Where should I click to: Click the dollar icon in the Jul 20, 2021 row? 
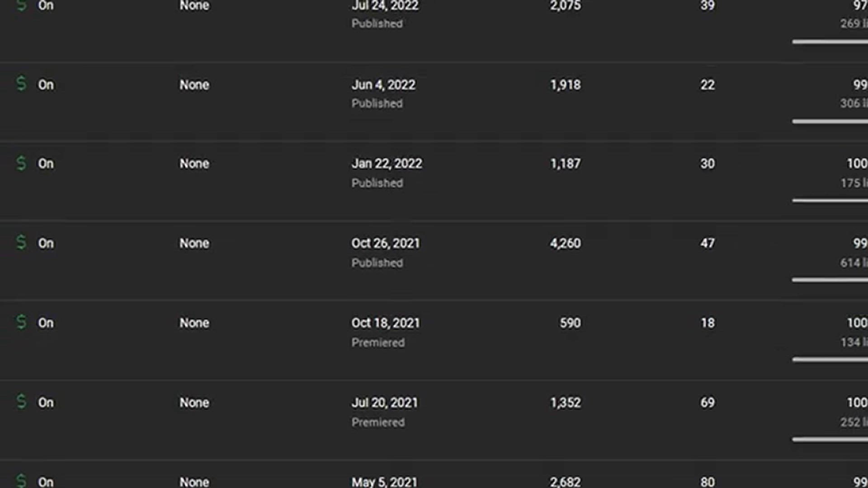[x=21, y=402]
